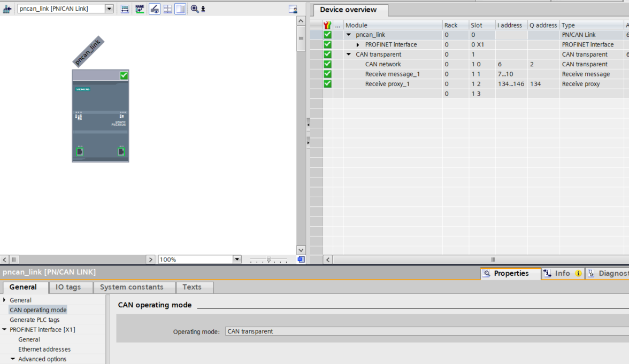Click the Module column header
The width and height of the screenshot is (629, 364).
click(x=393, y=25)
